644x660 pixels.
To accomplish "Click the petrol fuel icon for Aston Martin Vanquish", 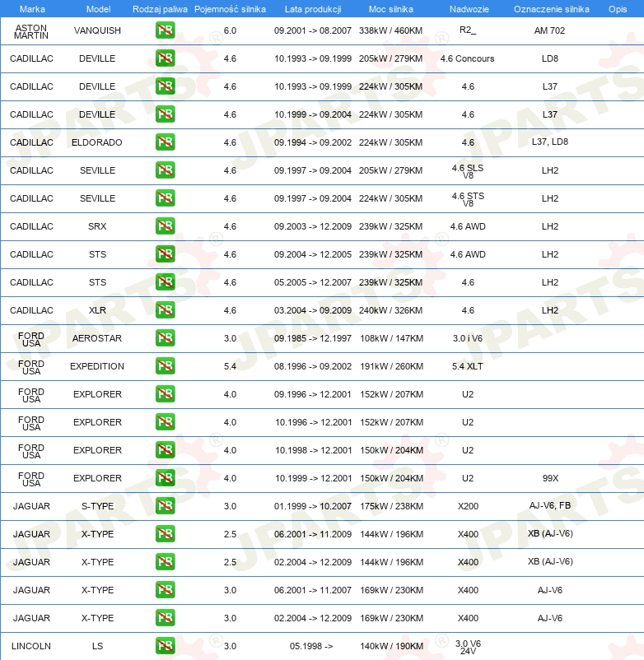I will (x=165, y=30).
